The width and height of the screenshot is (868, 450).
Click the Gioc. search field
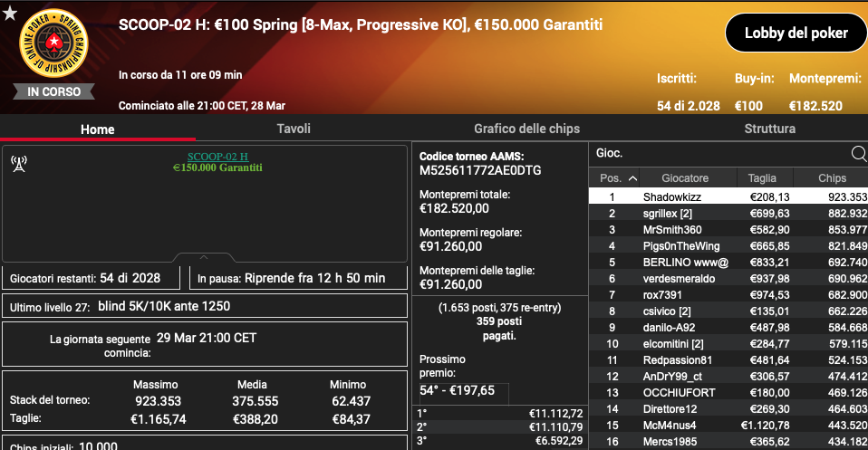pyautogui.click(x=719, y=153)
